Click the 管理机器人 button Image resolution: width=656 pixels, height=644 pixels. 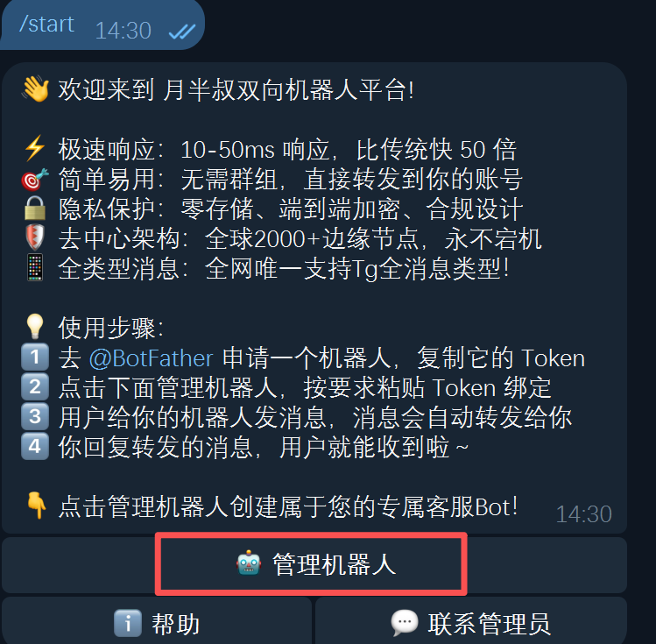pyautogui.click(x=314, y=564)
